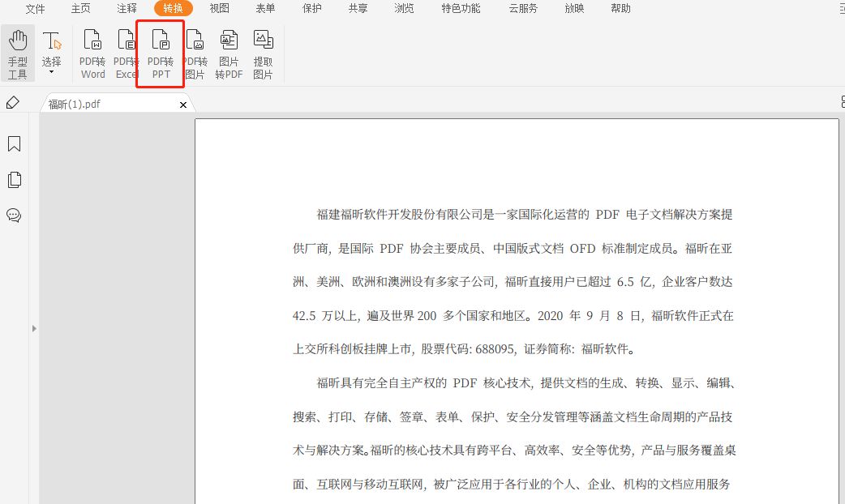Click the PDF转Excel conversion icon

tap(126, 52)
